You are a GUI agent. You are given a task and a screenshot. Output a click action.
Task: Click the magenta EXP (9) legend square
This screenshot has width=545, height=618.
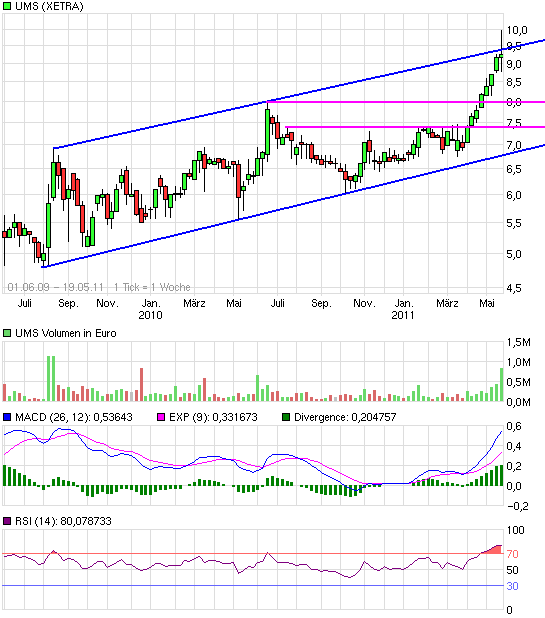pyautogui.click(x=161, y=417)
